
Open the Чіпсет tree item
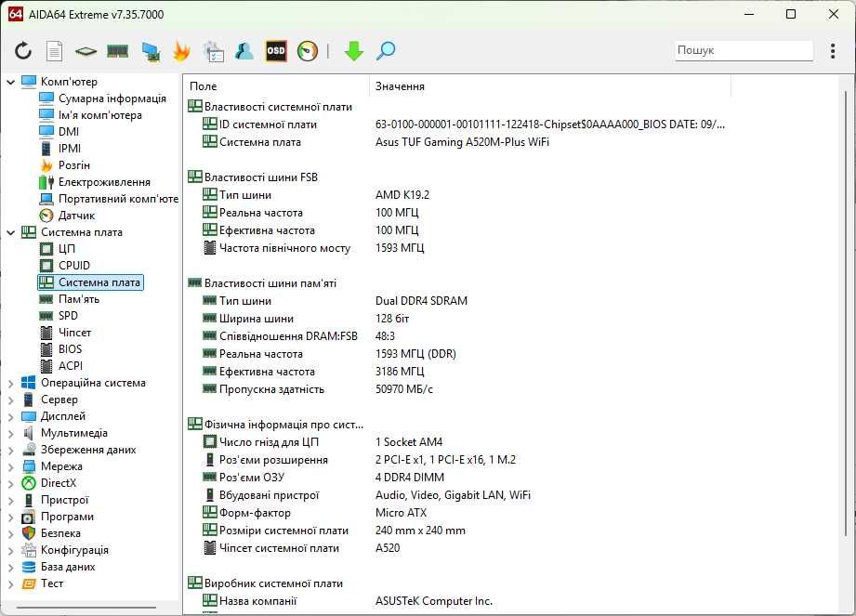click(74, 333)
